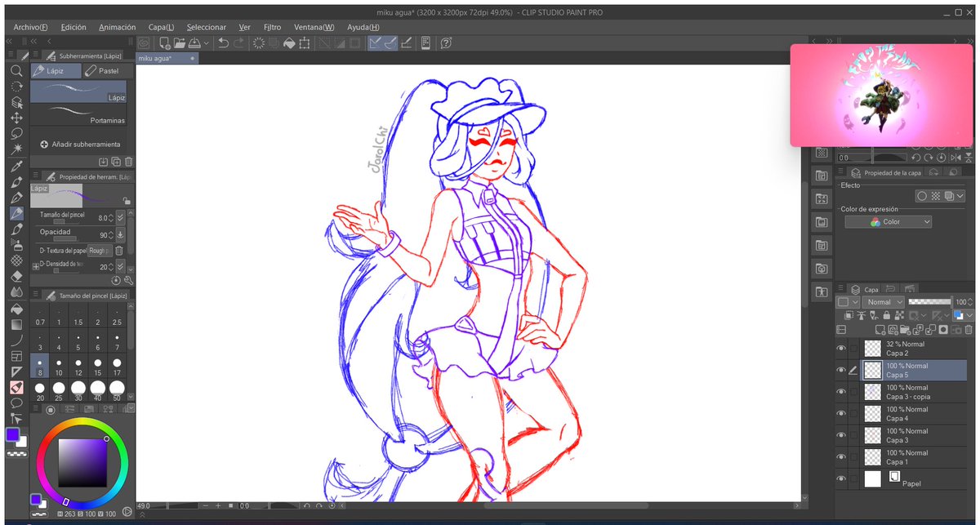Expand the Densidad de textura plus expander

click(35, 267)
